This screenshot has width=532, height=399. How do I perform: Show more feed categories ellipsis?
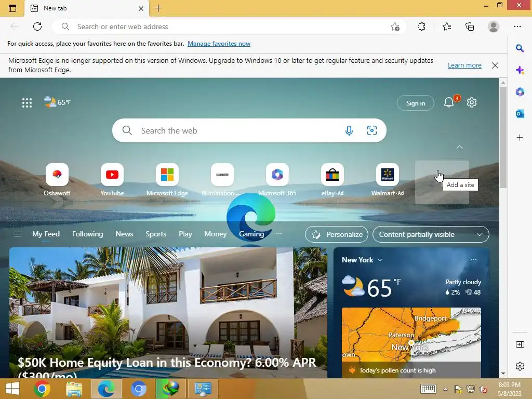coord(279,233)
